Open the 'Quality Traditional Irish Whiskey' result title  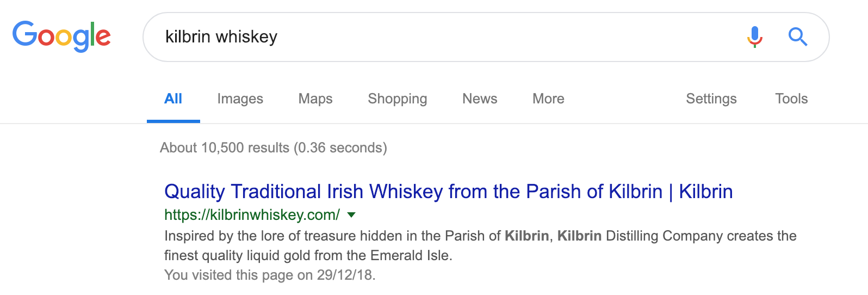point(448,192)
